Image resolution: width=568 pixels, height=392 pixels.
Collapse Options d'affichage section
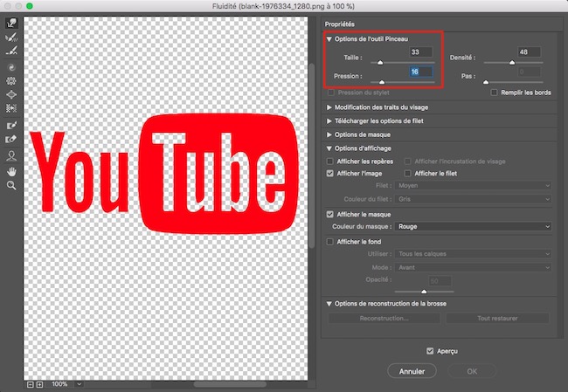329,148
